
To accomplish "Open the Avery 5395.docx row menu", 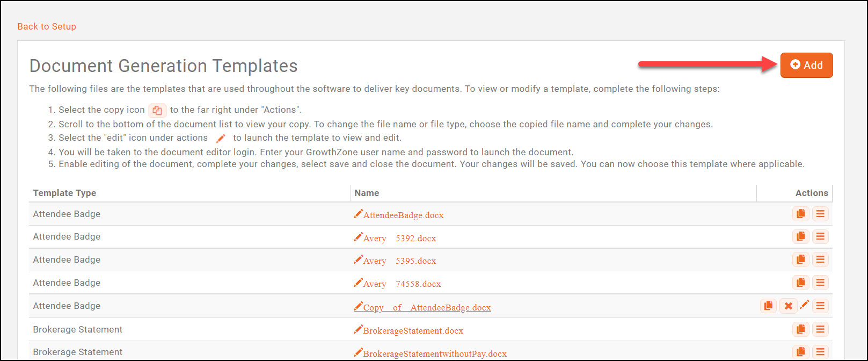I will 820,259.
